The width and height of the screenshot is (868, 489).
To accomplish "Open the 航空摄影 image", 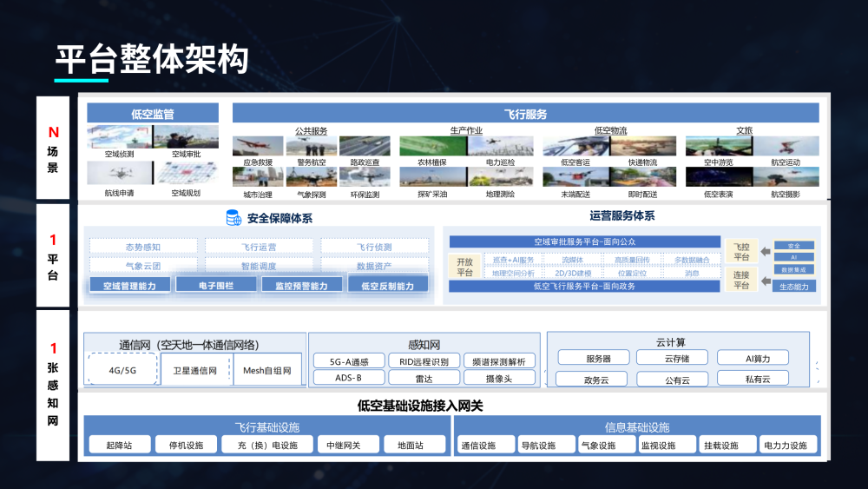I will (x=786, y=177).
